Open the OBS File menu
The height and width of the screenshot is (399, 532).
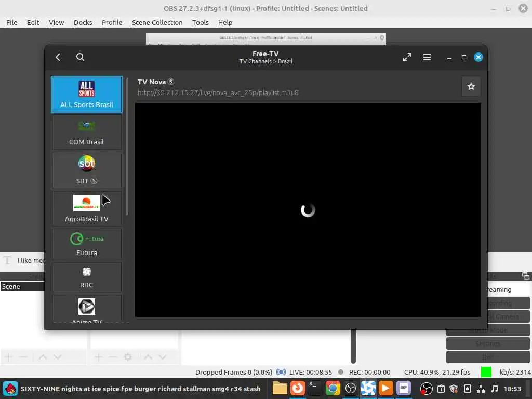(x=11, y=22)
